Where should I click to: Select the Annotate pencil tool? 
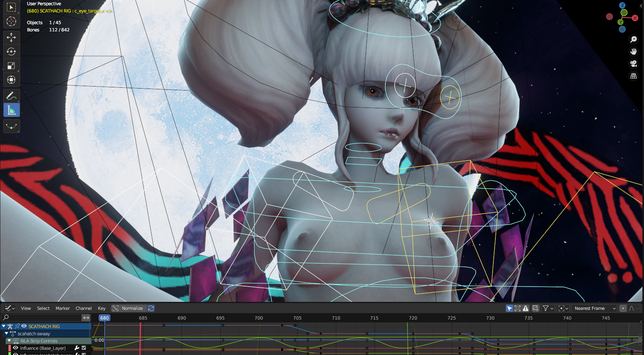coord(11,96)
